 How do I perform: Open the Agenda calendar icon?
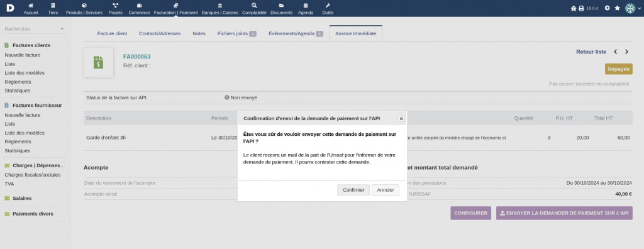pos(306,5)
